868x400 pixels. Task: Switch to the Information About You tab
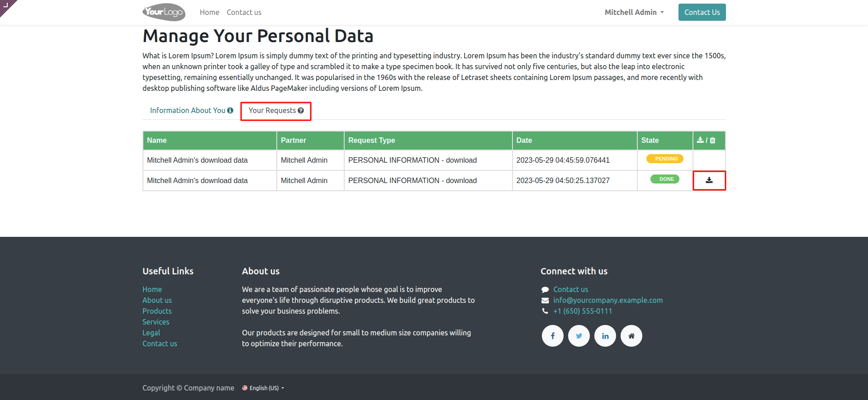pyautogui.click(x=187, y=110)
